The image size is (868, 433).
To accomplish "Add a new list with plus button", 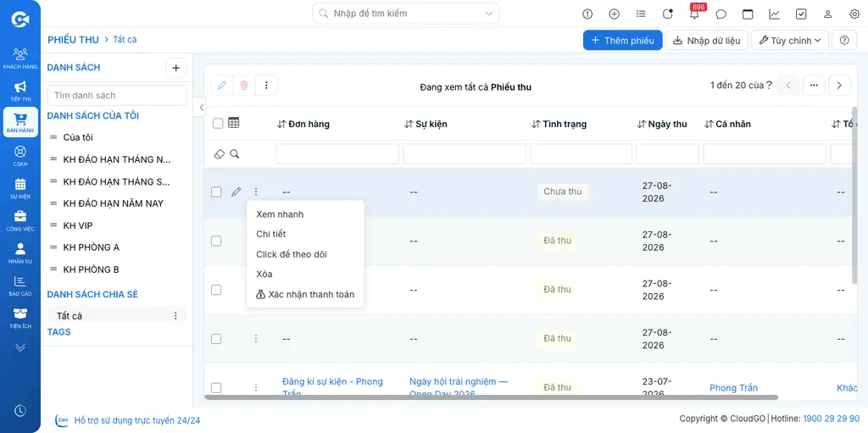I will pyautogui.click(x=176, y=68).
